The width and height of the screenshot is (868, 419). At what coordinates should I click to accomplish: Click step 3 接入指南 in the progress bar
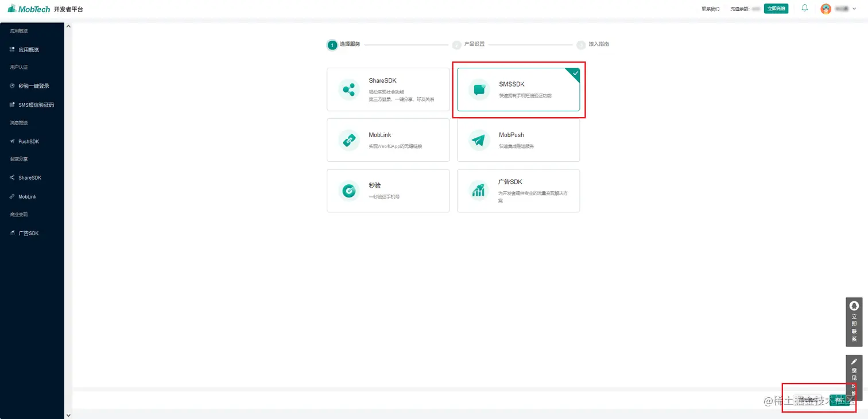pyautogui.click(x=593, y=44)
